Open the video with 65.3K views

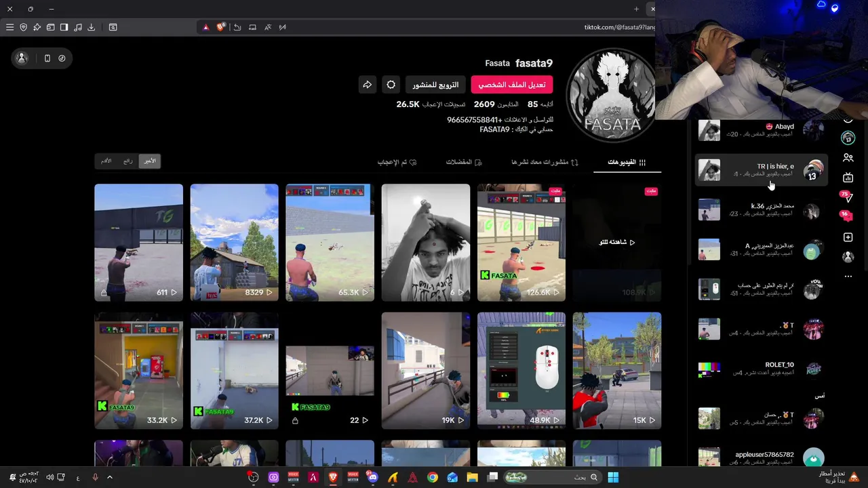(x=330, y=243)
